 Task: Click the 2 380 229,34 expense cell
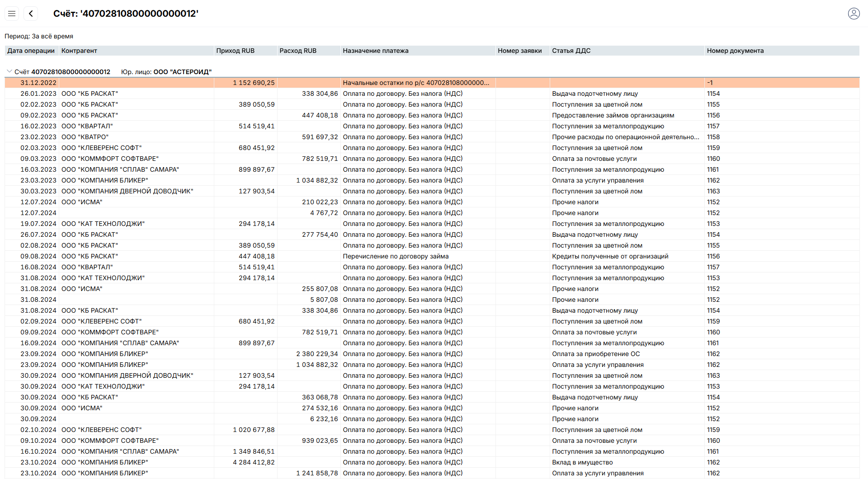317,354
